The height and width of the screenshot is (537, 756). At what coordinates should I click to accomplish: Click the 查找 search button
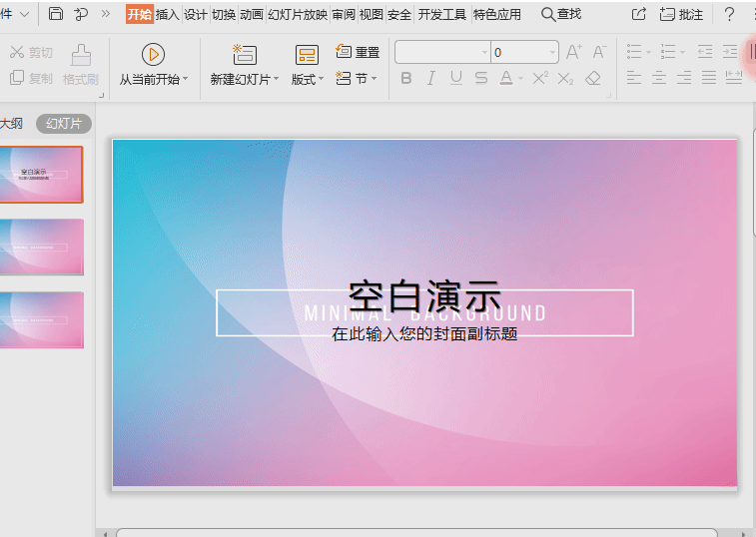point(561,14)
